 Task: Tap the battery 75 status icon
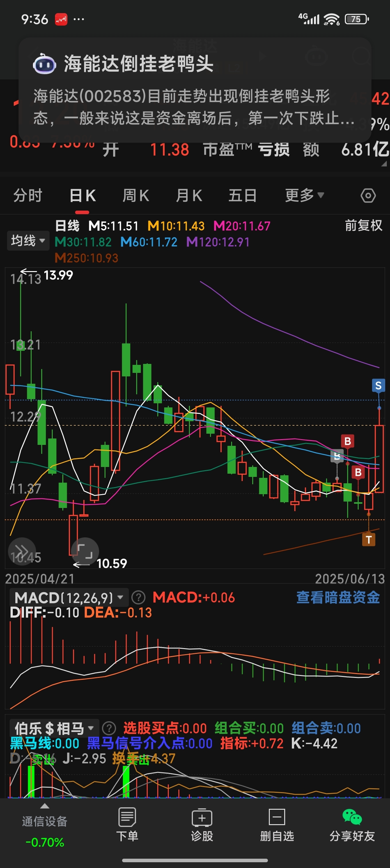pyautogui.click(x=357, y=19)
